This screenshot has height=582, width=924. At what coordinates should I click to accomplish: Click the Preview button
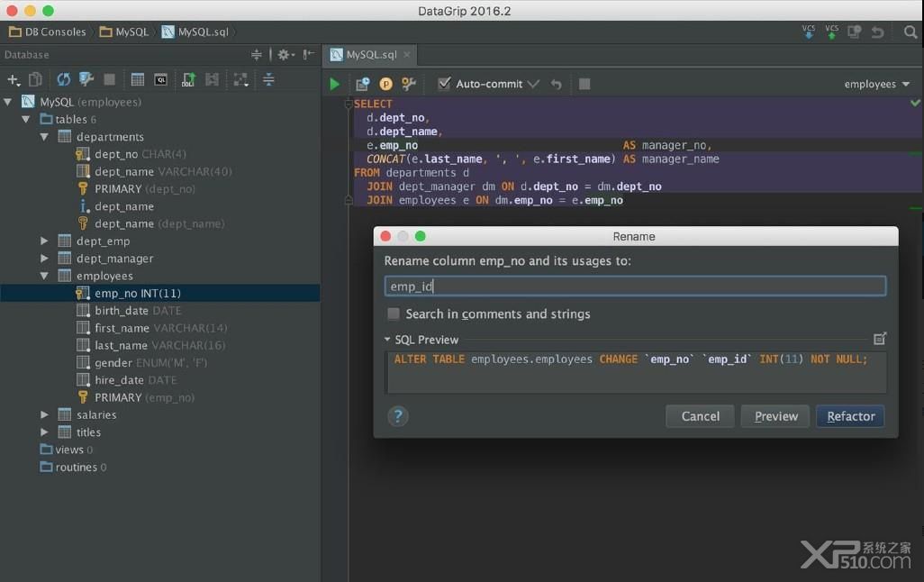pos(776,416)
